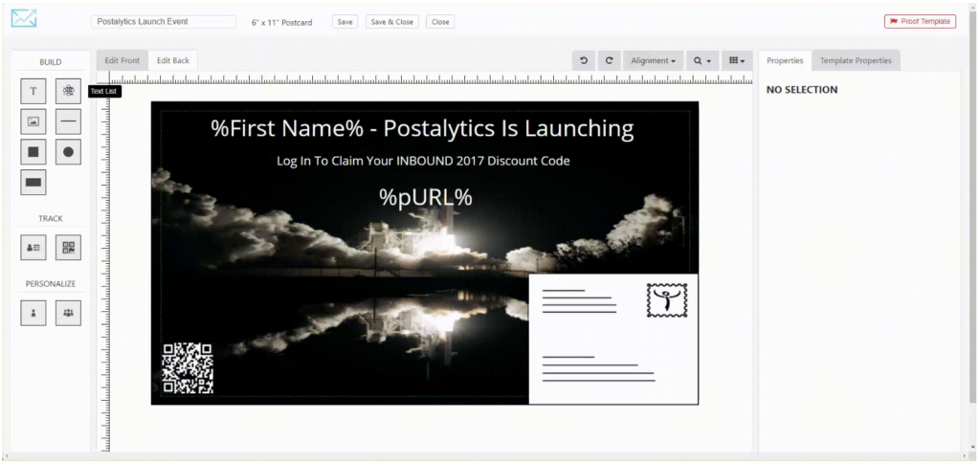This screenshot has width=980, height=462.
Task: Switch to the Edit Back tab
Action: [x=173, y=60]
